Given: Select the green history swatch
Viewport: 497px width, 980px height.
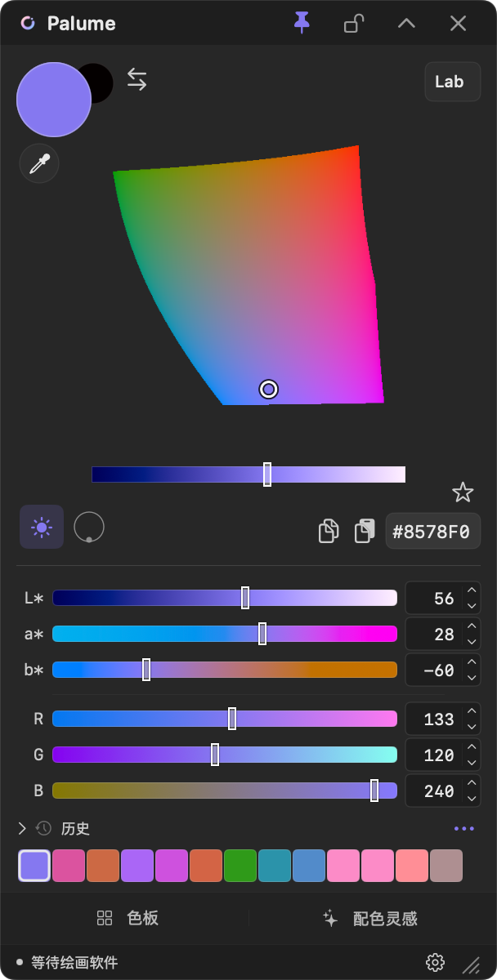Looking at the screenshot, I should click(240, 866).
